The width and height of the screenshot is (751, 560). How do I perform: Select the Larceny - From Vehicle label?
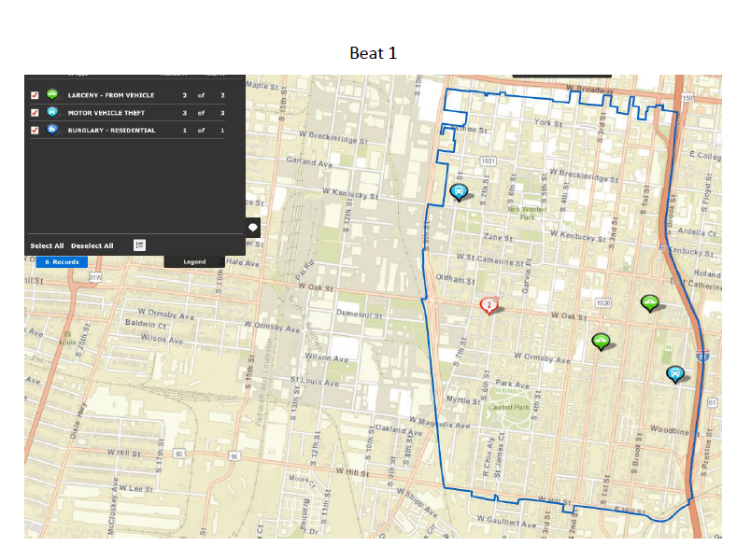coord(110,95)
